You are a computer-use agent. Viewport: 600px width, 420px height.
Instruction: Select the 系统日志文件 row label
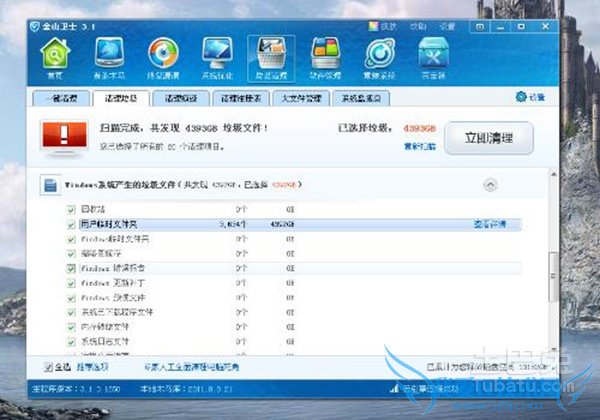pyautogui.click(x=105, y=342)
